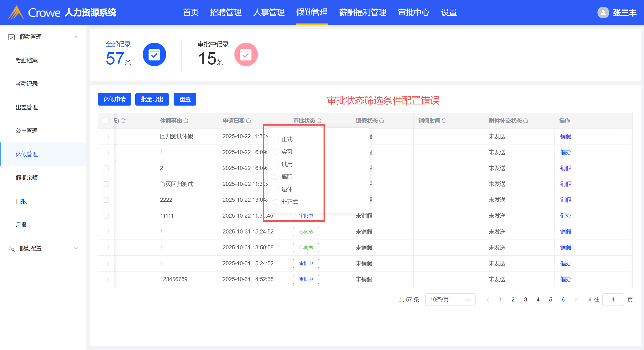Select the 离职 radio option
The height and width of the screenshot is (350, 644).
(276, 177)
